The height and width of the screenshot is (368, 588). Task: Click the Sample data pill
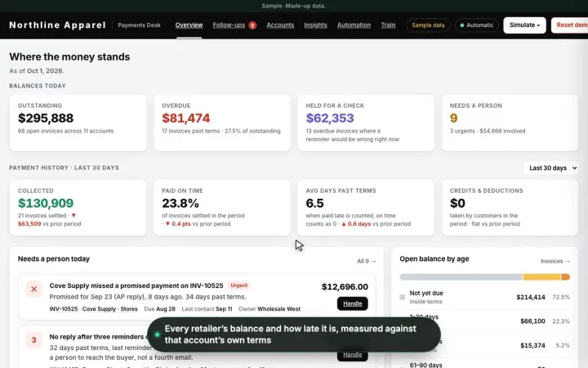pyautogui.click(x=428, y=25)
